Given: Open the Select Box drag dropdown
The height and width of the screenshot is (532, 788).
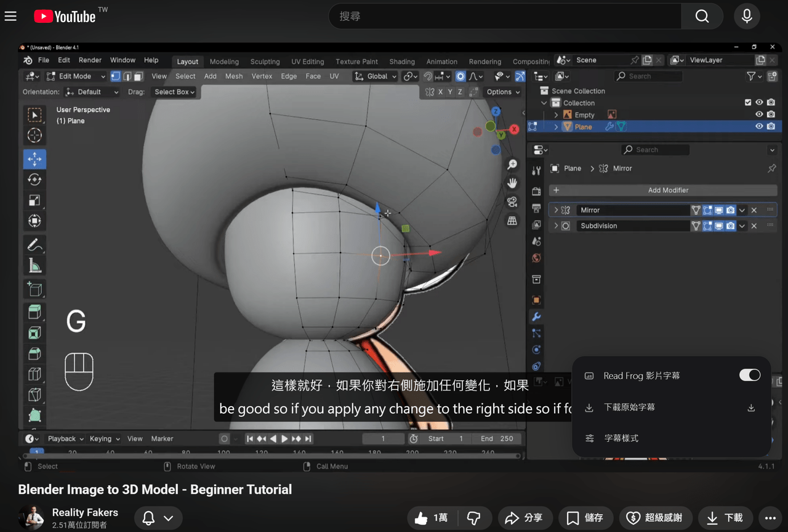Looking at the screenshot, I should pyautogui.click(x=174, y=92).
